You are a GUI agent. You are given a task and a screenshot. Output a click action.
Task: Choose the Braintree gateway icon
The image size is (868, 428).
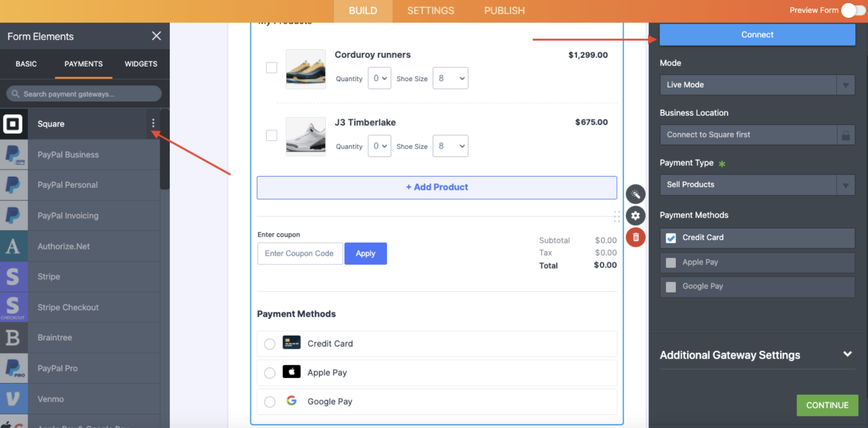tap(13, 338)
